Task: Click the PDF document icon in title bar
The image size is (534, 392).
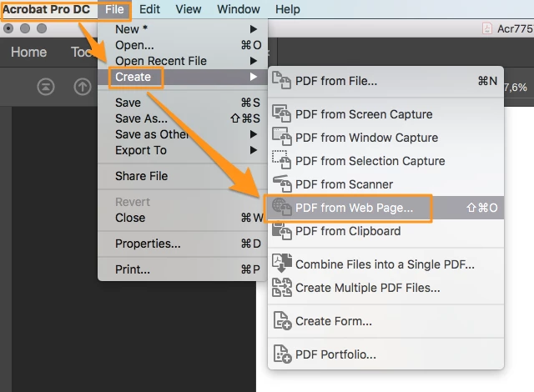Action: click(487, 28)
